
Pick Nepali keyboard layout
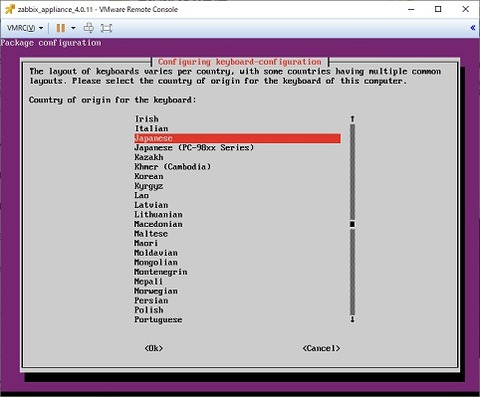pyautogui.click(x=149, y=282)
